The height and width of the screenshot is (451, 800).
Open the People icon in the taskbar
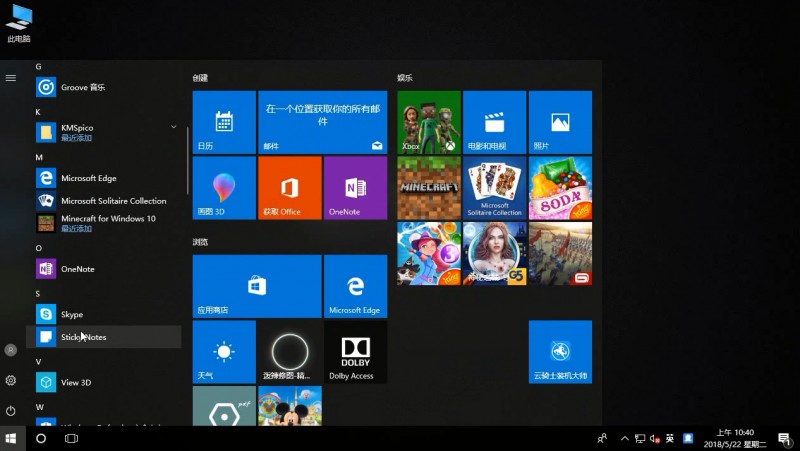coord(602,438)
